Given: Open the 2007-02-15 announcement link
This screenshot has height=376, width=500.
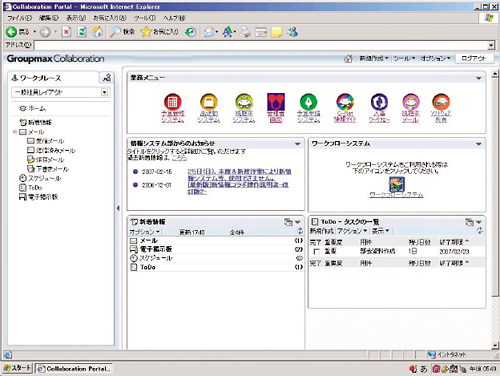Looking at the screenshot, I should [239, 175].
